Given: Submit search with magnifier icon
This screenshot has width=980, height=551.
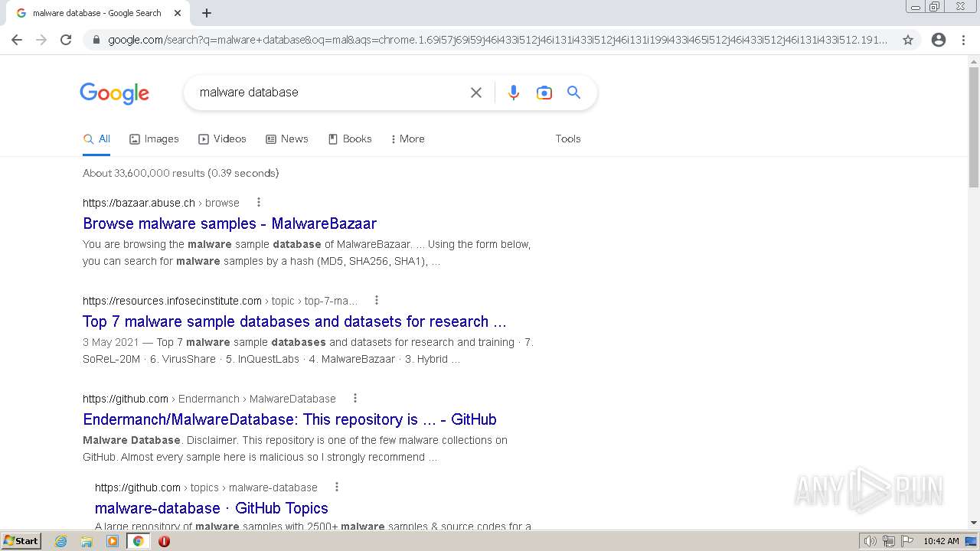Looking at the screenshot, I should tap(574, 93).
